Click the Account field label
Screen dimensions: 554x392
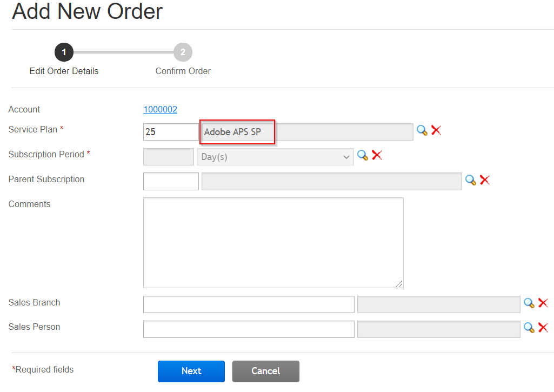24,110
